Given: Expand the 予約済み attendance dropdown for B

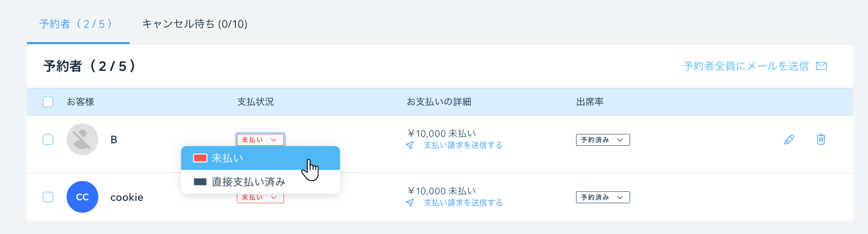Looking at the screenshot, I should point(603,140).
